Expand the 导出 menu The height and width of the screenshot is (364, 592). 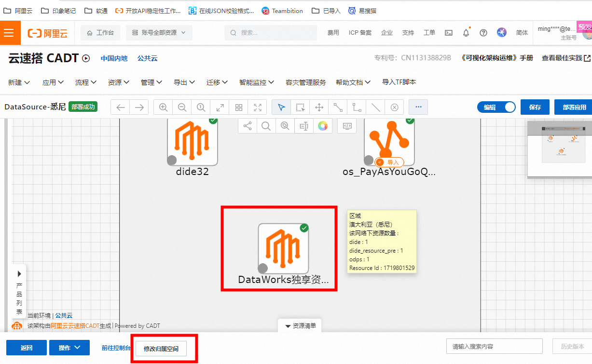[x=184, y=82]
